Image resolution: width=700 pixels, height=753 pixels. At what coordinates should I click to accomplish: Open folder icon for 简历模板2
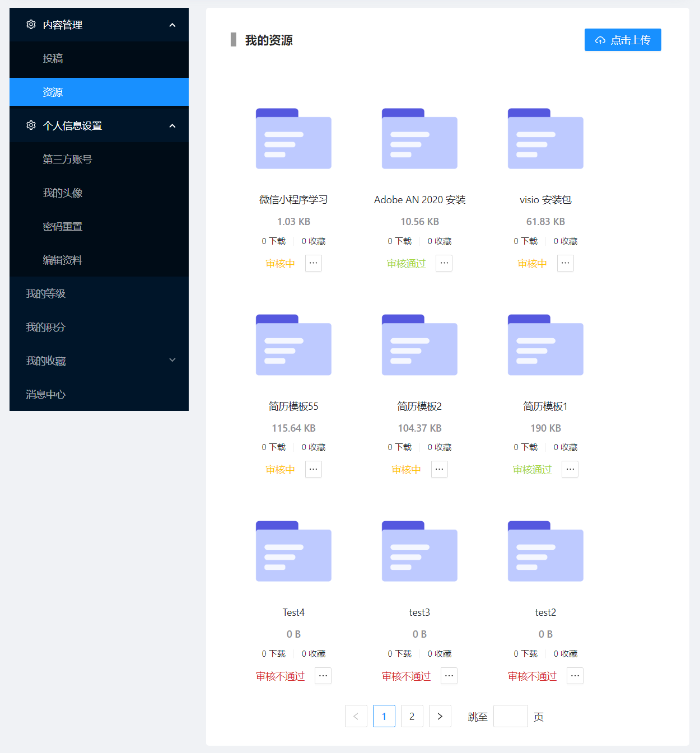[419, 345]
